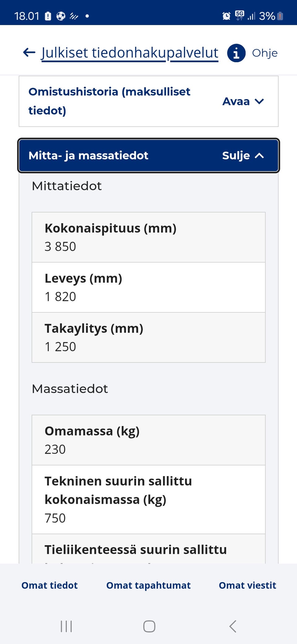Tap the battery status icon
The image size is (297, 644).
coord(280,16)
